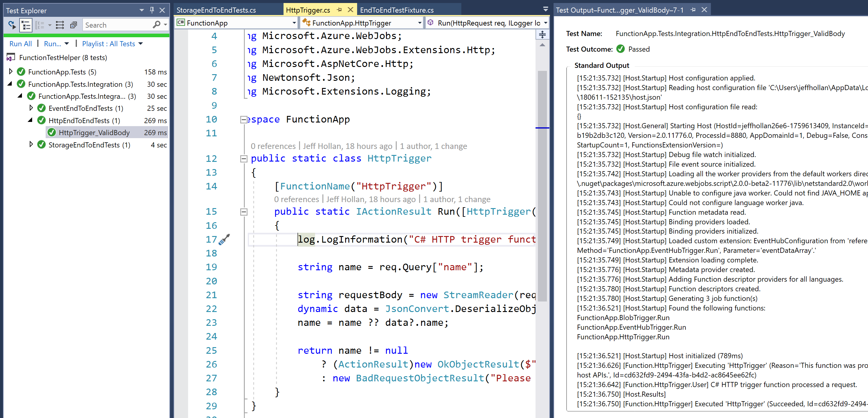Click the close icon on HttpTrigger.cs tab
This screenshot has height=418, width=868.
[349, 10]
